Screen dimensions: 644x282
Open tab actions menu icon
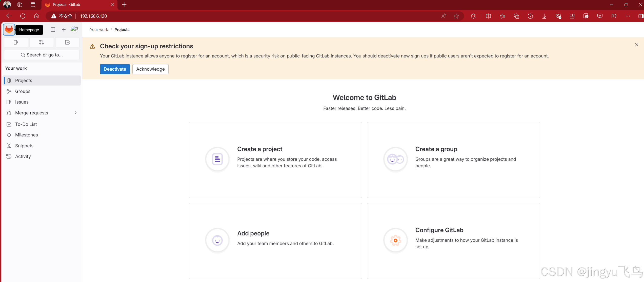(x=33, y=5)
